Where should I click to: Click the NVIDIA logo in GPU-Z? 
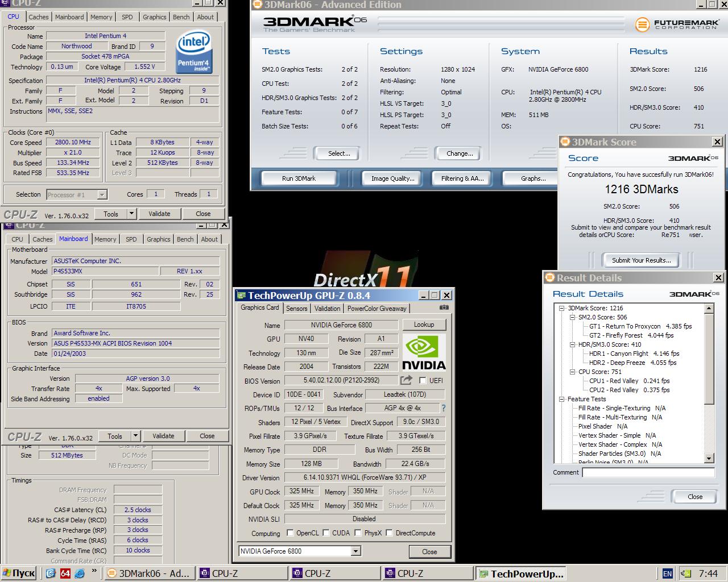pos(424,352)
